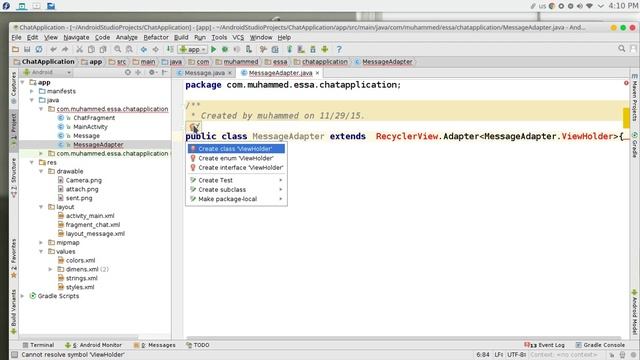This screenshot has width=640, height=360.
Task: Open the Messages tool window
Action: tap(155, 345)
